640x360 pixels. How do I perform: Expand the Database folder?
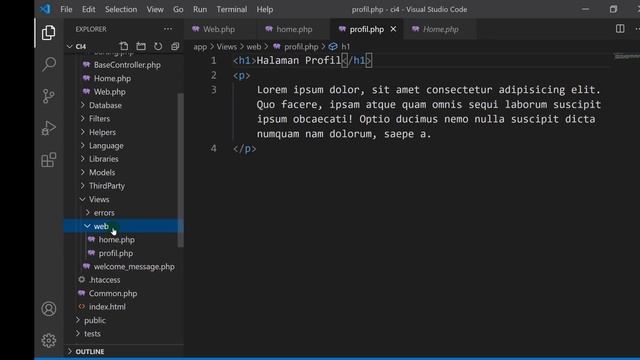[105, 105]
